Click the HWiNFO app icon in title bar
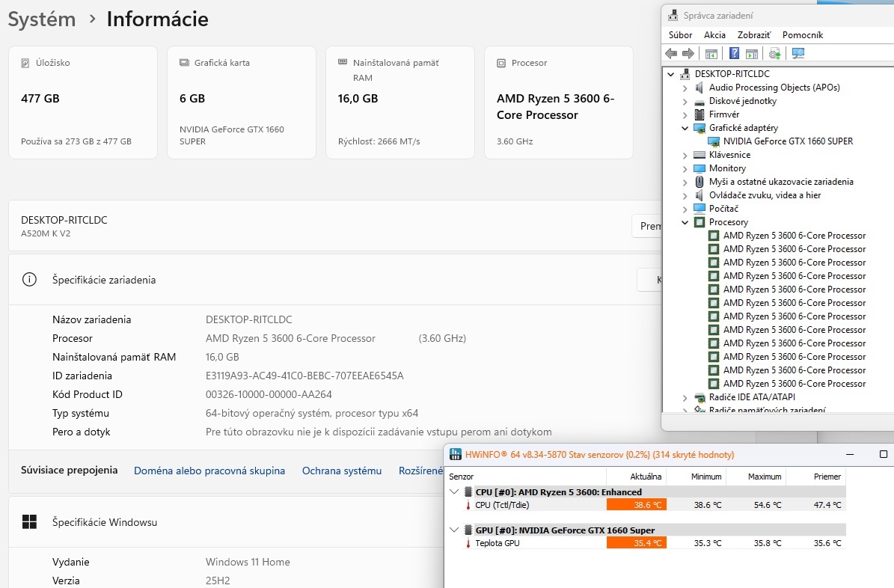The width and height of the screenshot is (894, 588). point(455,454)
